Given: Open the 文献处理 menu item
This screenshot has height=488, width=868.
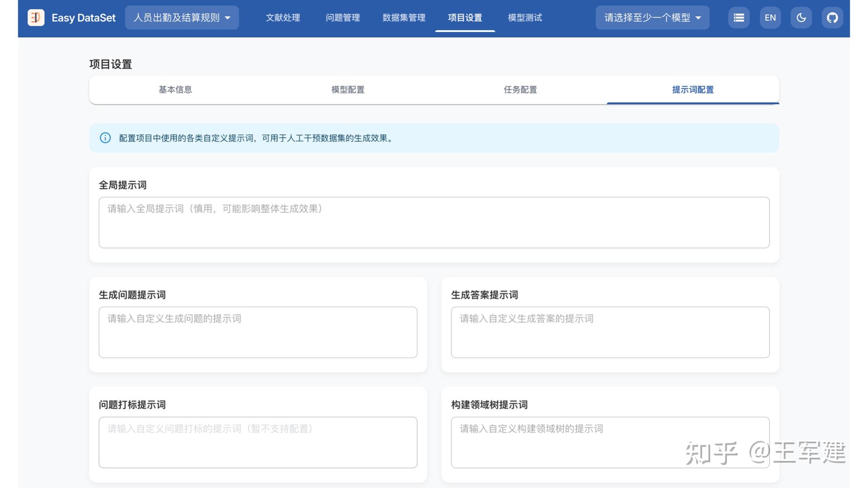Looking at the screenshot, I should pos(283,18).
